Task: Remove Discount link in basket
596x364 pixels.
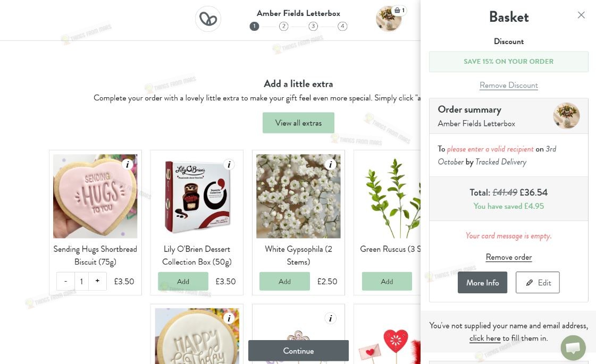Action: 509,85
